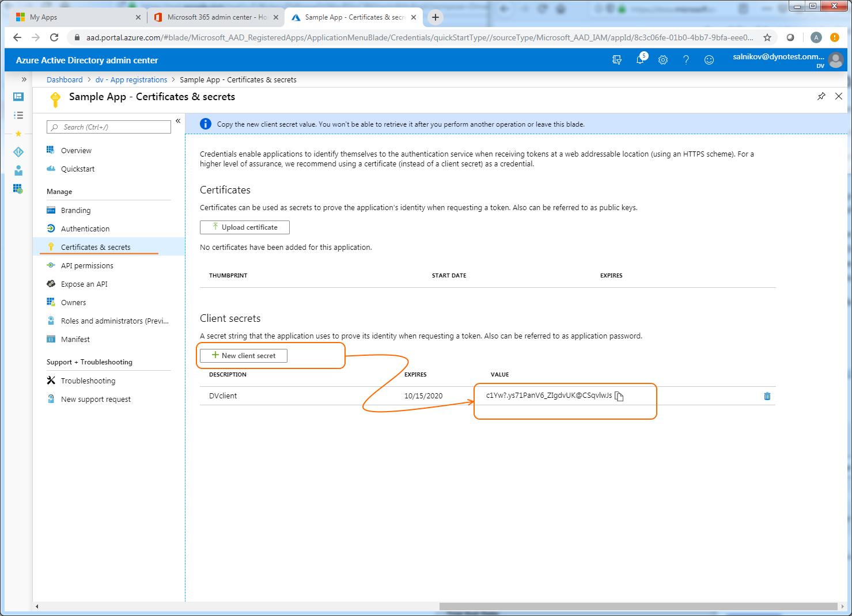Screen dimensions: 852x616
Task: Open portal settings gear
Action: pos(663,60)
